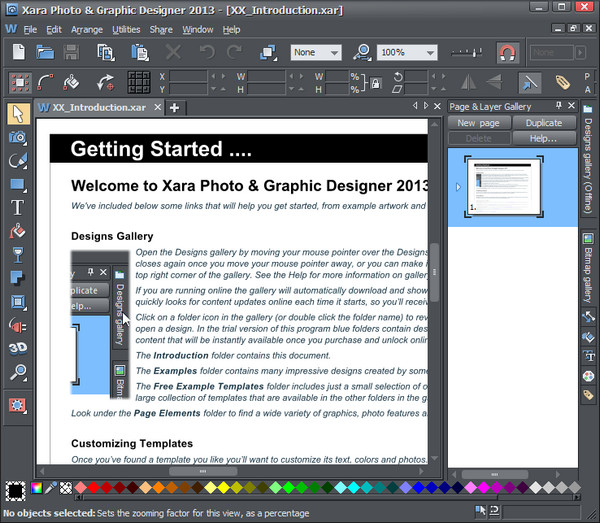Expand page 1 layers triangle
This screenshot has width=600, height=523.
click(x=458, y=187)
